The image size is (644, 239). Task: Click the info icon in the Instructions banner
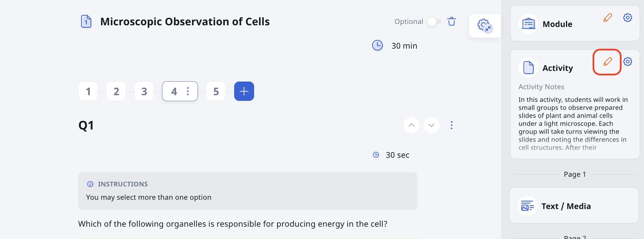[90, 184]
